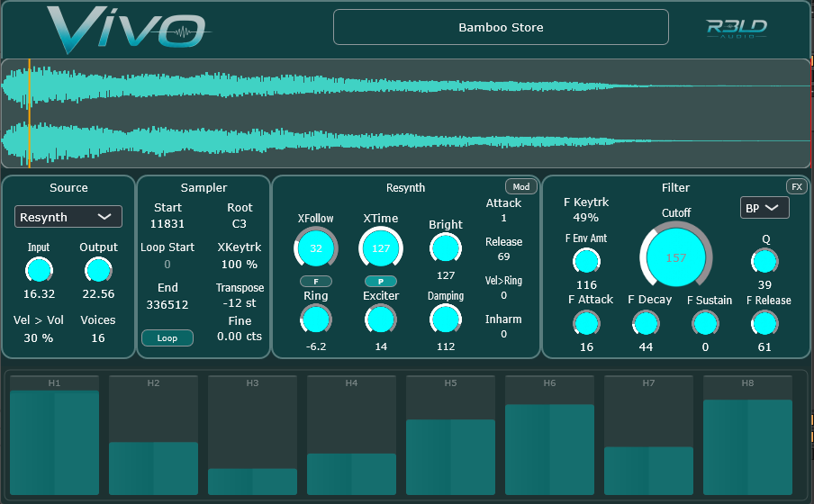Click the Transpose value -12 st
The width and height of the screenshot is (814, 504).
point(240,303)
